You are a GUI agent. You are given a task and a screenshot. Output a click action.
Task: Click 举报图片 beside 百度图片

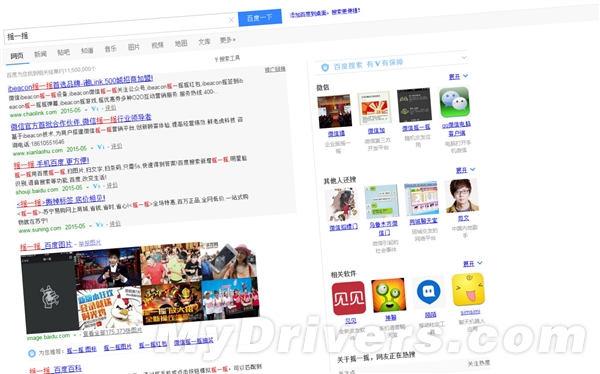(90, 243)
